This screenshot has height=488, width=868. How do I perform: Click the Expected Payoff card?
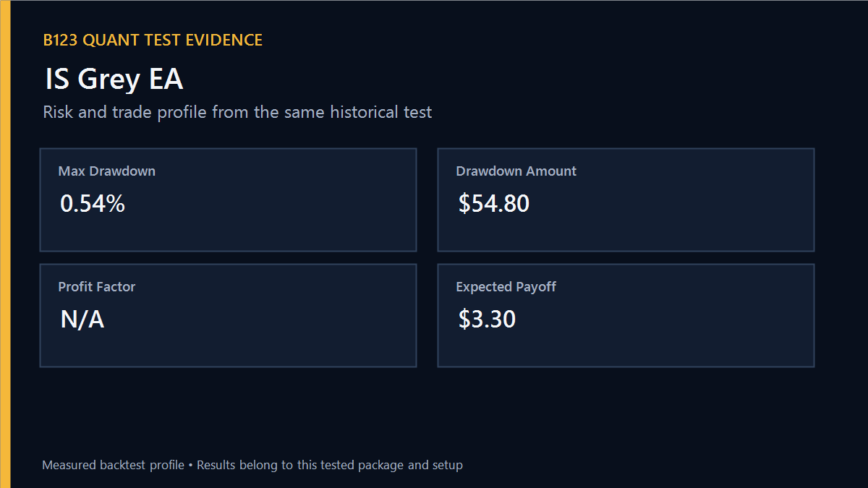pos(626,315)
